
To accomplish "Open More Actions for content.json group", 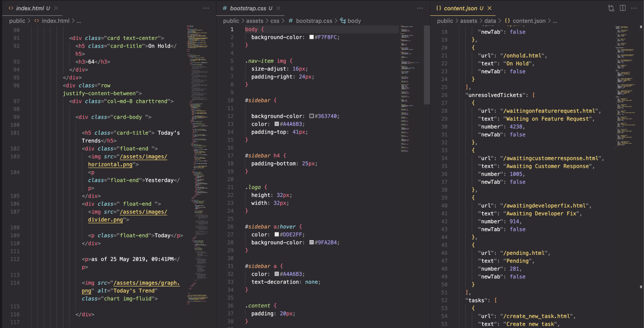I will pyautogui.click(x=634, y=8).
